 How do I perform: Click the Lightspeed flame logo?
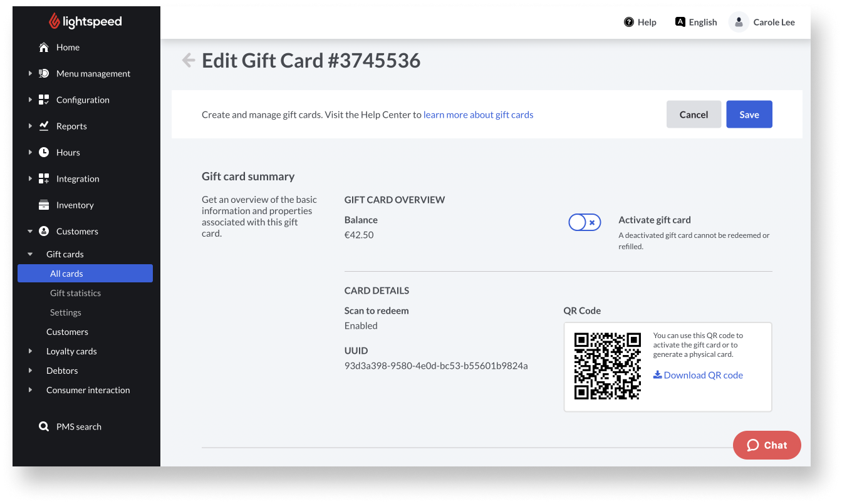point(55,22)
